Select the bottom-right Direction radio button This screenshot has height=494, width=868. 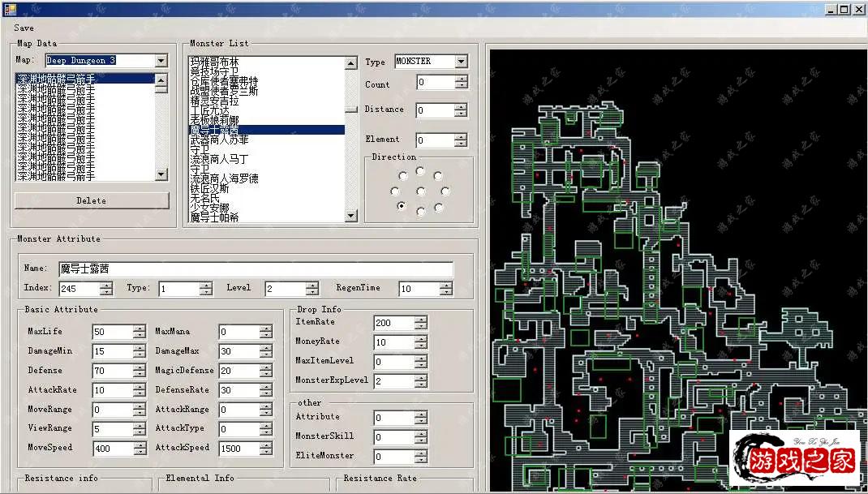point(439,208)
